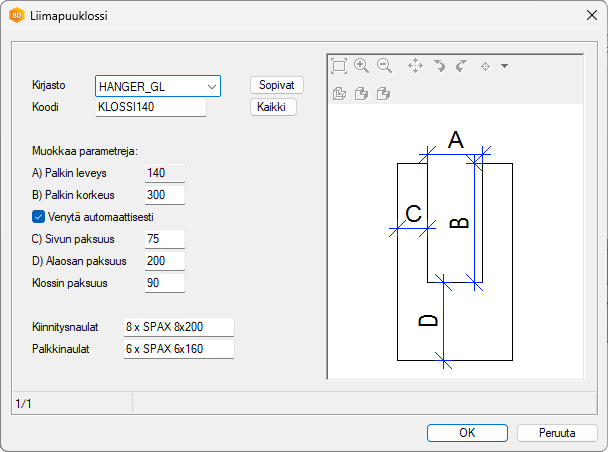Click the last view cube icon
Viewport: 608px width, 452px height.
(383, 94)
